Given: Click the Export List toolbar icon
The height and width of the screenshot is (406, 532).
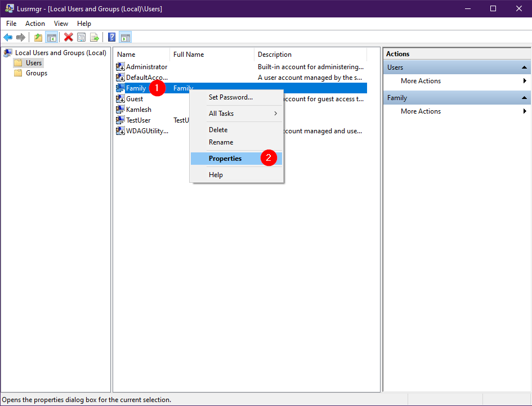Looking at the screenshot, I should [x=95, y=38].
